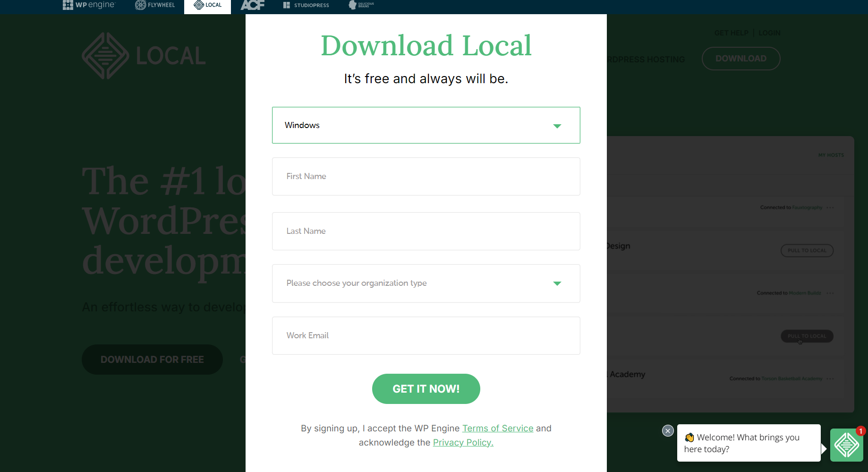The height and width of the screenshot is (472, 868).
Task: Open the ACF brand tab
Action: [x=252, y=5]
